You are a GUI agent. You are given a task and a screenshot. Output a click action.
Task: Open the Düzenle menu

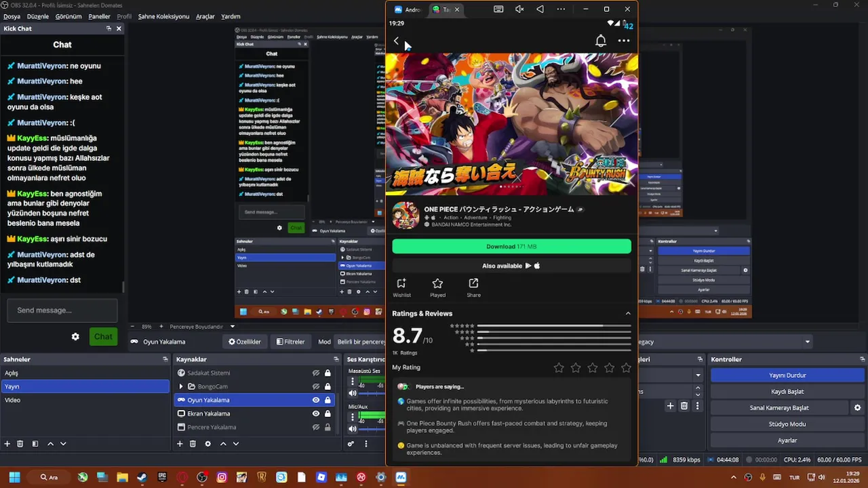point(38,16)
